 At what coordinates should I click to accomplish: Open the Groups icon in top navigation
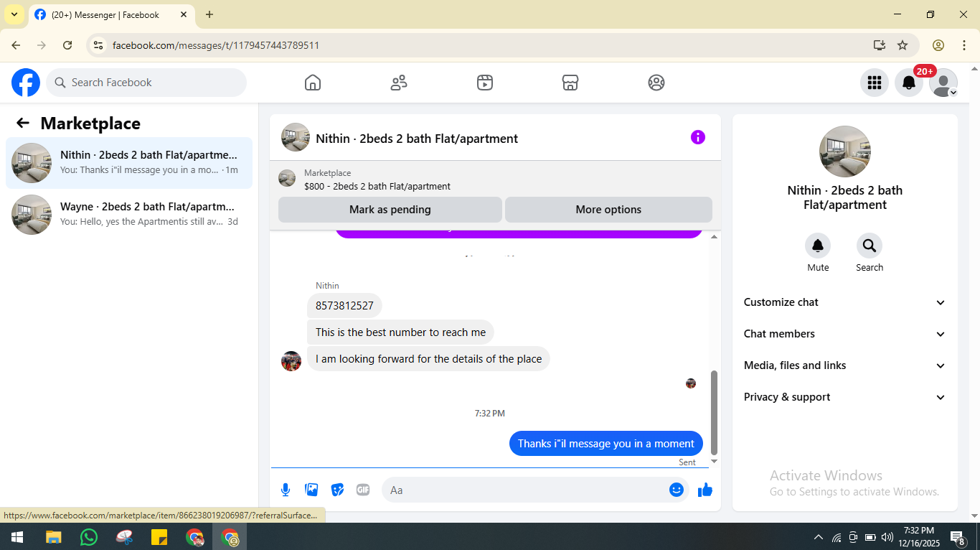coord(656,83)
